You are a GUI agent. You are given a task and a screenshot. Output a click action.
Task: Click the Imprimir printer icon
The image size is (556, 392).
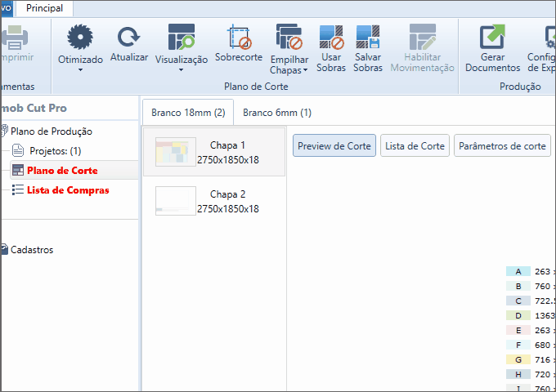point(14,37)
